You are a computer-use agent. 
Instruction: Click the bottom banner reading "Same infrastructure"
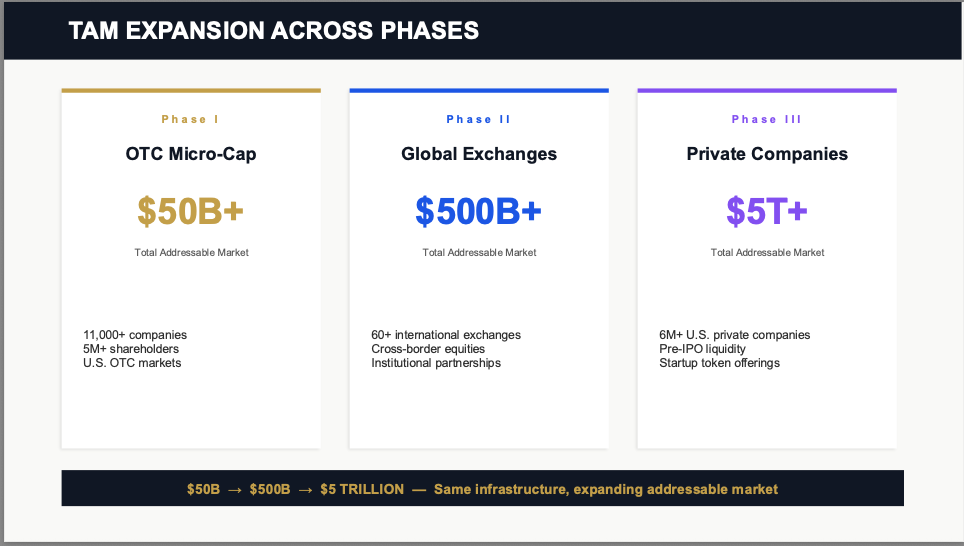(482, 489)
